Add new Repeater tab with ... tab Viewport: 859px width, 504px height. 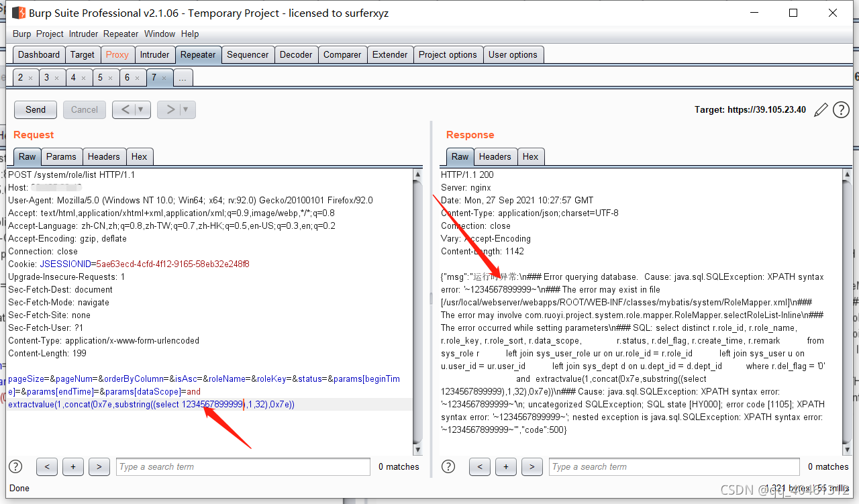[x=183, y=78]
